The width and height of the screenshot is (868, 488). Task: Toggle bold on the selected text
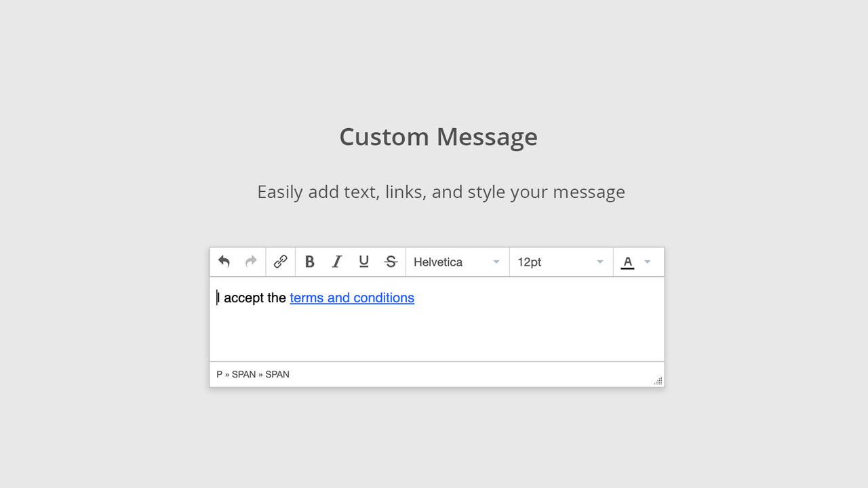pos(310,262)
